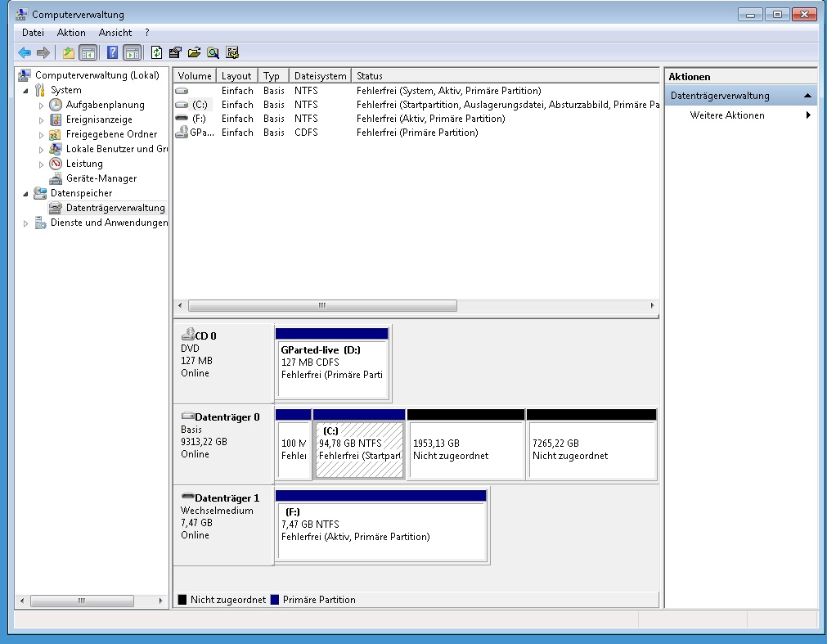
Task: Select the GParted-live (D:) partition block
Action: [332, 363]
